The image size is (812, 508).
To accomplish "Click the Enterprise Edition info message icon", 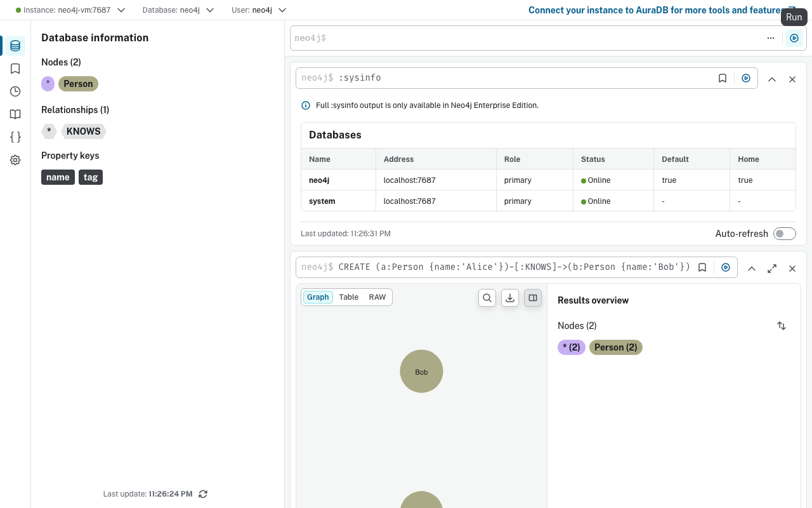I will click(x=306, y=105).
